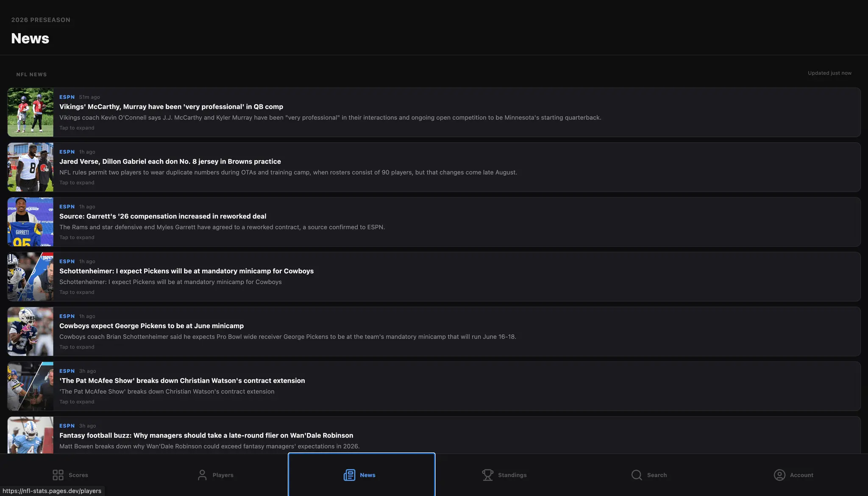Open the Account profile icon
Viewport: 868px width, 496px height.
pos(779,475)
